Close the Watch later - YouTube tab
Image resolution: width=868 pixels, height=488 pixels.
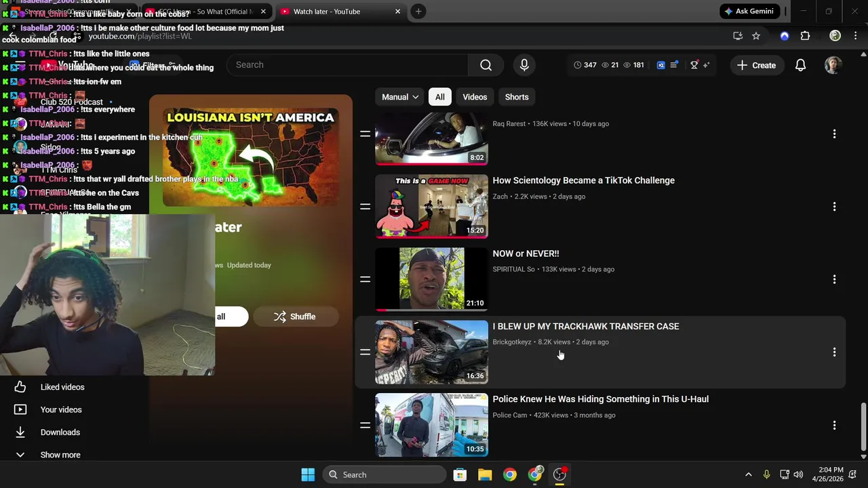point(397,12)
